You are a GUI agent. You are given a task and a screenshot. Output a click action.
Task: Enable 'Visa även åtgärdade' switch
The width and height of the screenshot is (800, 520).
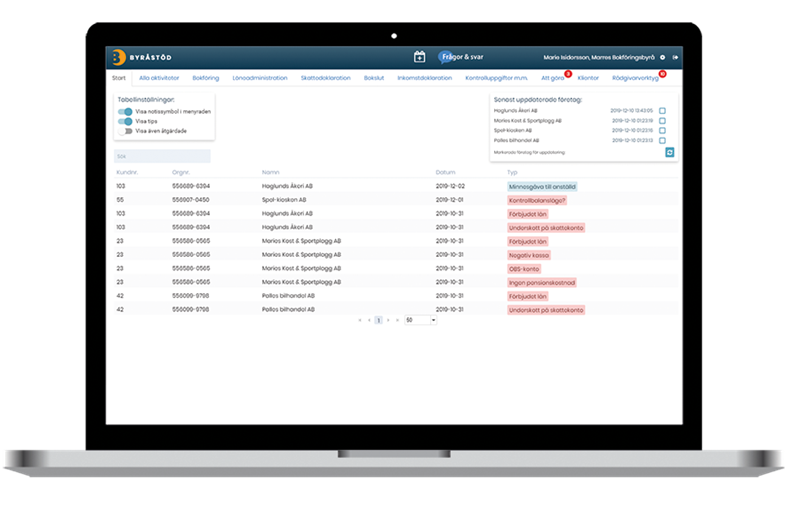pyautogui.click(x=125, y=131)
